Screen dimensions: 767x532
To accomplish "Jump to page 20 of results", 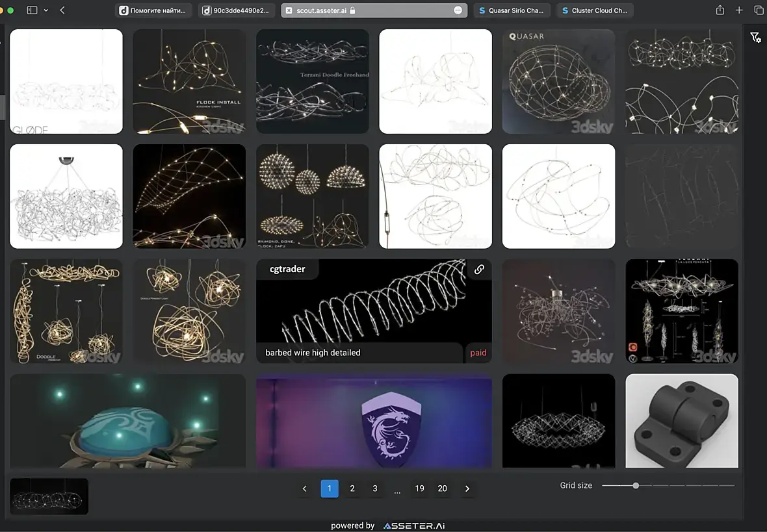I will pyautogui.click(x=443, y=488).
